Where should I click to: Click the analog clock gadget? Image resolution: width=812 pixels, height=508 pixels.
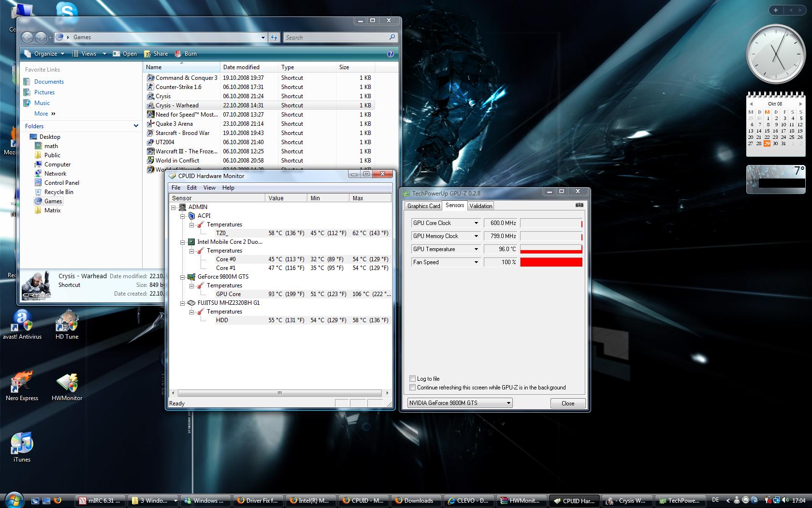pyautogui.click(x=776, y=53)
